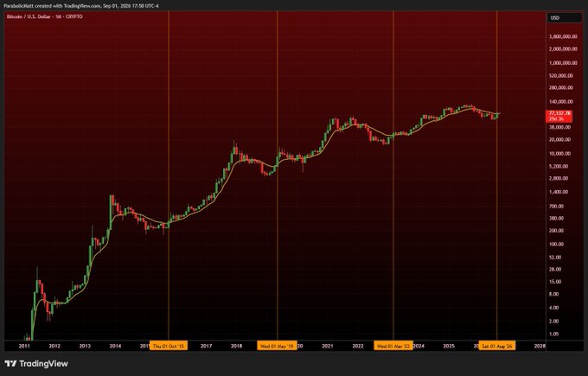
Task: Click the 3,800,000.00 price axis label
Action: point(563,37)
